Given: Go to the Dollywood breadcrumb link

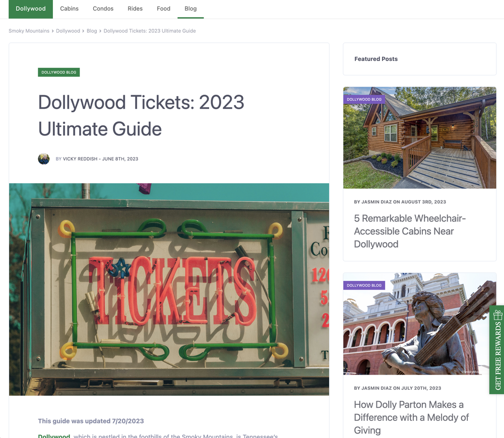Looking at the screenshot, I should point(68,31).
